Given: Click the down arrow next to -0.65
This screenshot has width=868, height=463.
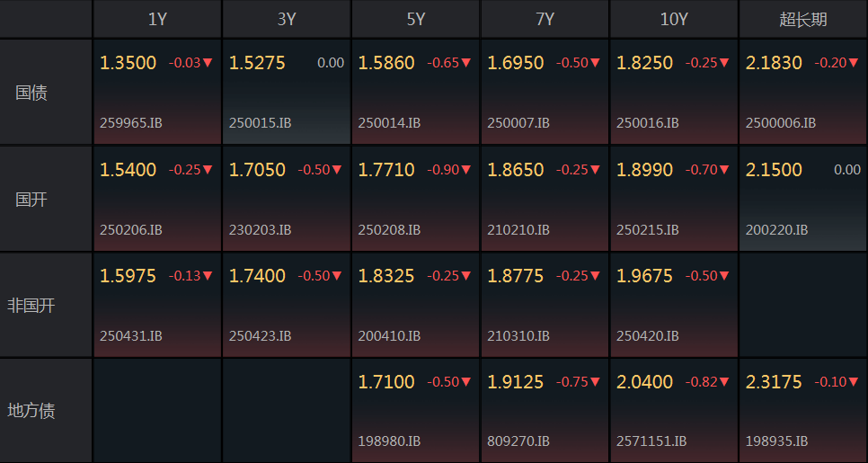Looking at the screenshot, I should [466, 63].
